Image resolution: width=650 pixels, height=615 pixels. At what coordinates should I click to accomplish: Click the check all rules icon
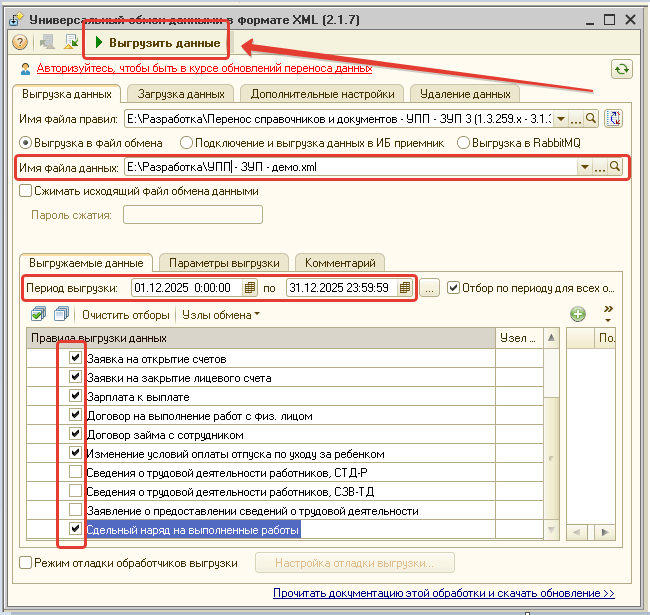point(38,314)
